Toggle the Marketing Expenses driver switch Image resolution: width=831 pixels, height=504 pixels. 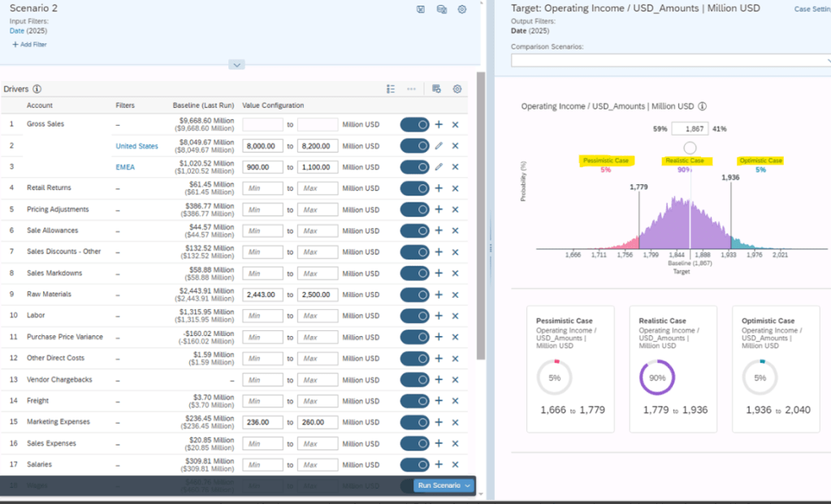click(x=414, y=422)
